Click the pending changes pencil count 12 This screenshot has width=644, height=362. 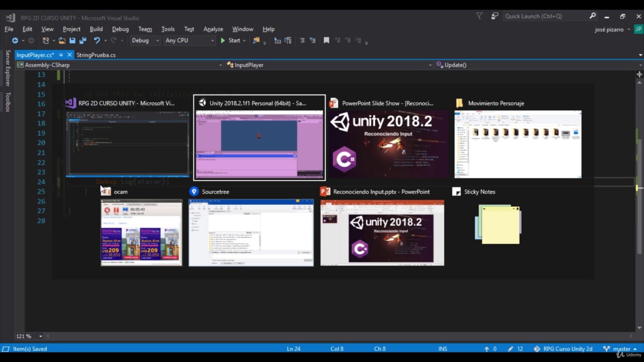516,349
